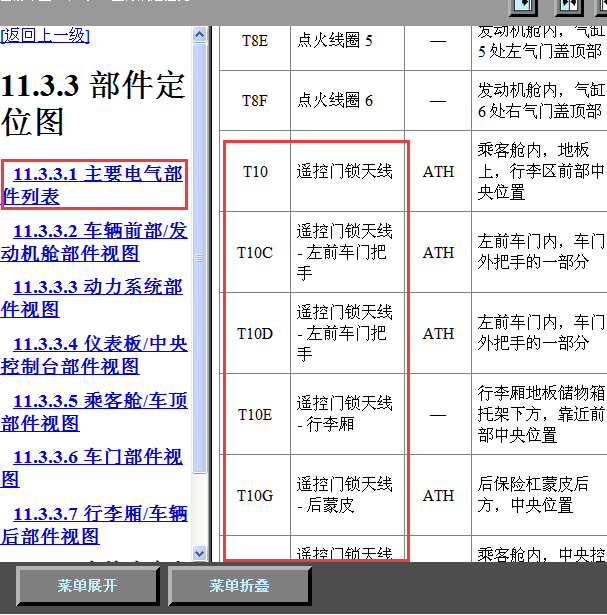Click the sidebar vertical scrollbar thumb
The height and width of the screenshot is (615, 607).
coord(200,258)
